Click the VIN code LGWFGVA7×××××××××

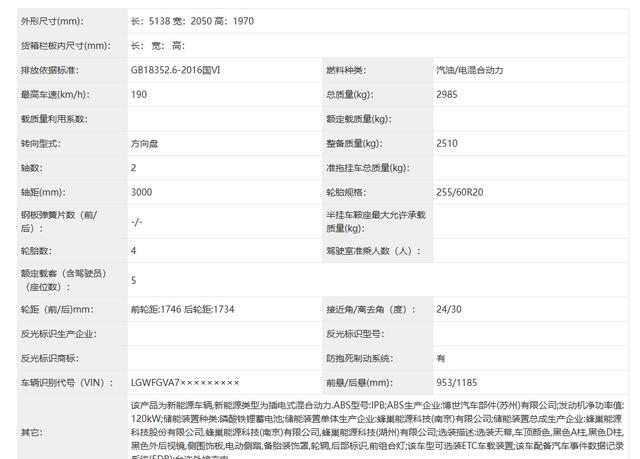[x=185, y=382]
